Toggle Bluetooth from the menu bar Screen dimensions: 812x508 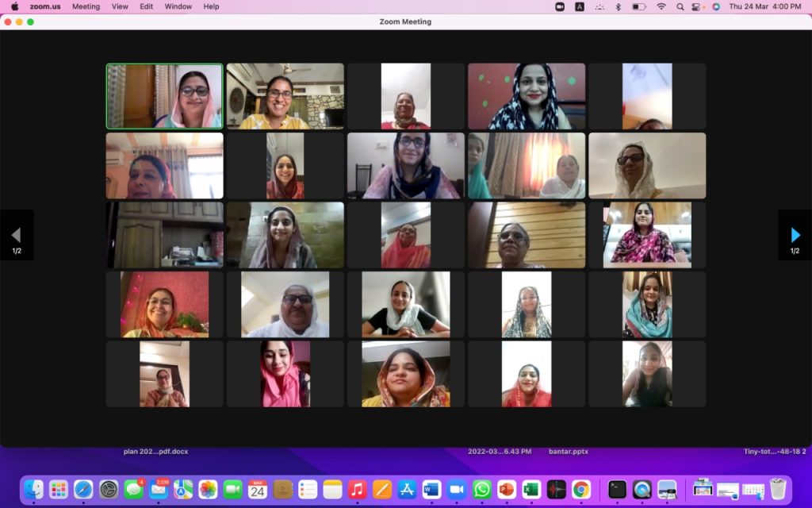point(619,6)
